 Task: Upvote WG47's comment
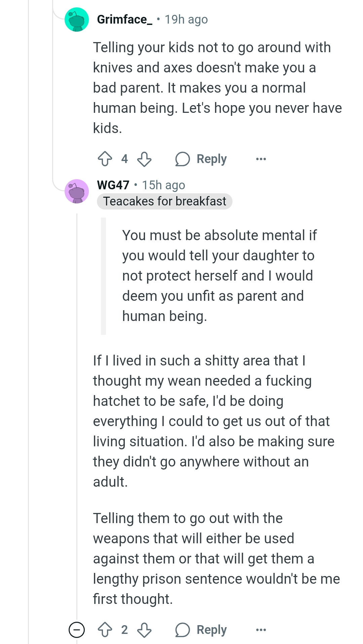tap(105, 630)
